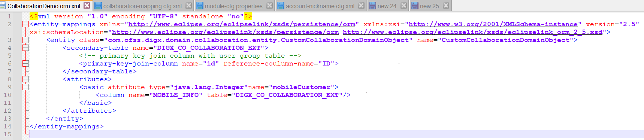
Task: Collapse the secondary-table fold on line 4
Action: click(x=25, y=48)
